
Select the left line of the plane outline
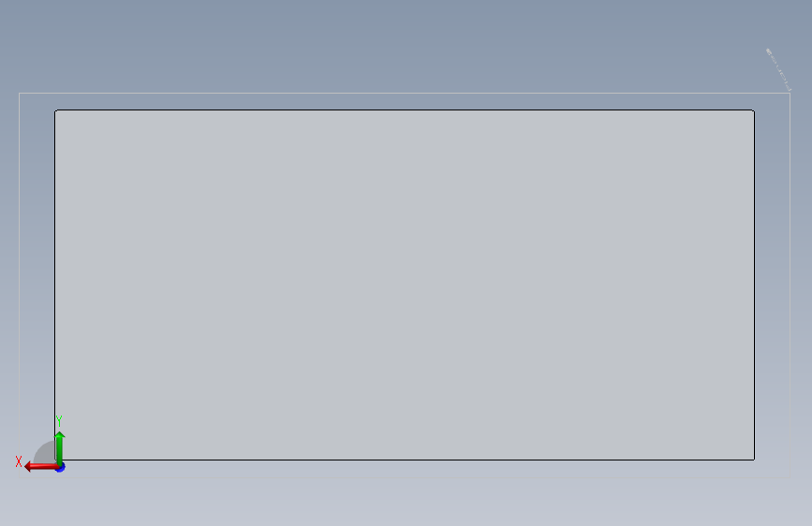pyautogui.click(x=19, y=274)
